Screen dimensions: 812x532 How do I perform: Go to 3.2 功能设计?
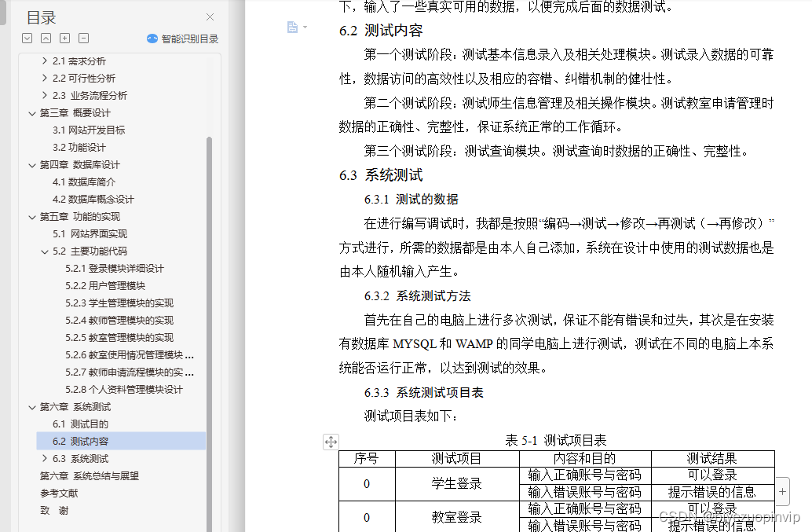click(x=79, y=148)
